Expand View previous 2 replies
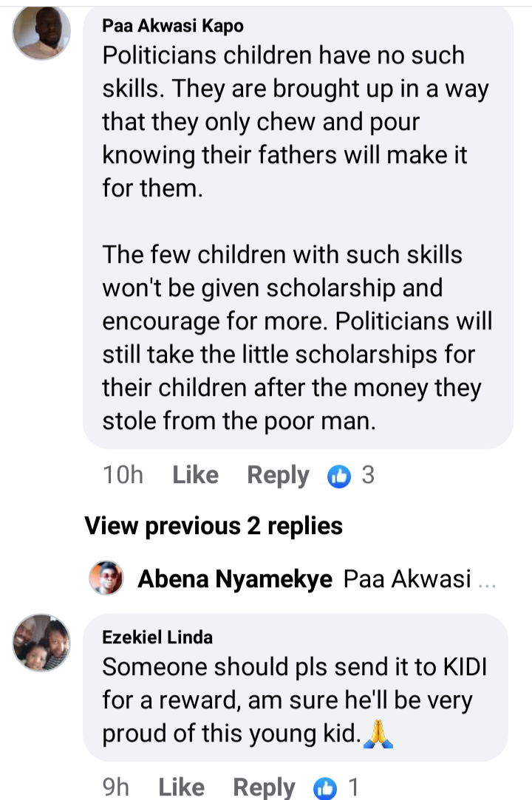The image size is (532, 800). [214, 526]
